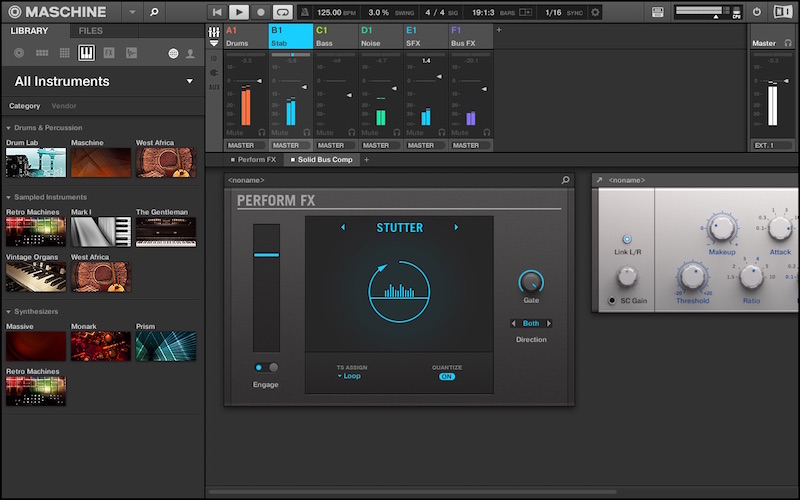Mute the Bass channel

[324, 133]
